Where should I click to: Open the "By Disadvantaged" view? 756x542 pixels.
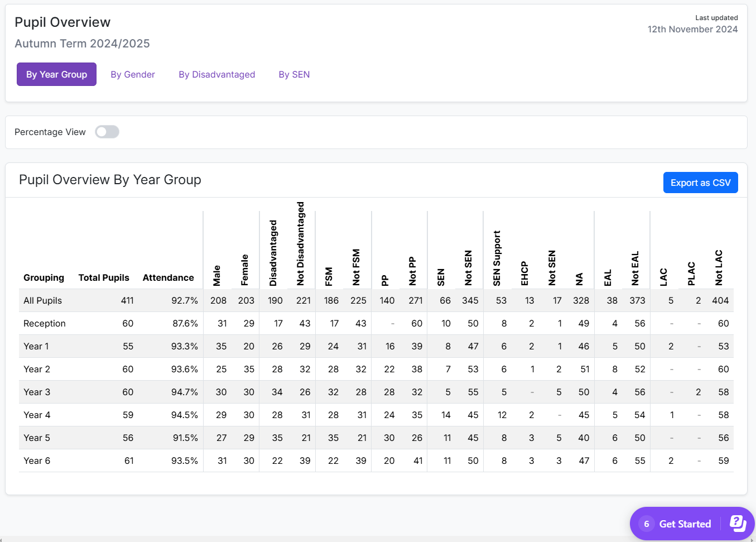[216, 74]
